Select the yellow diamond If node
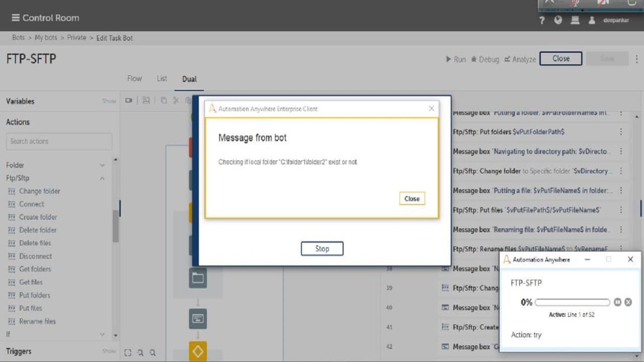Viewport: 644px width, 362px height. [198, 351]
